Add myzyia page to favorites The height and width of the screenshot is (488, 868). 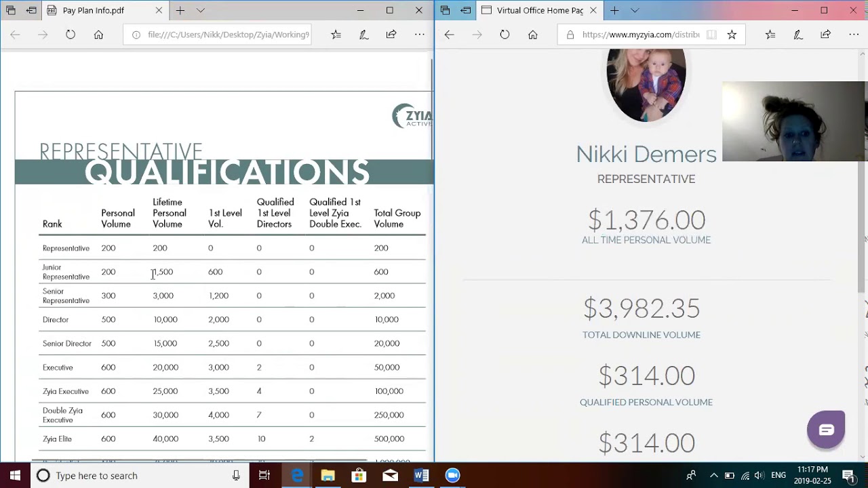(x=732, y=35)
